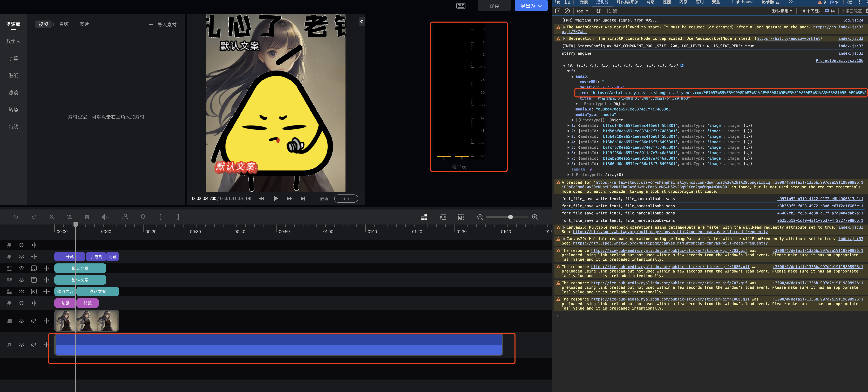868x392 pixels.
Task: Click the F≡ timeline icon
Action: (x=443, y=217)
